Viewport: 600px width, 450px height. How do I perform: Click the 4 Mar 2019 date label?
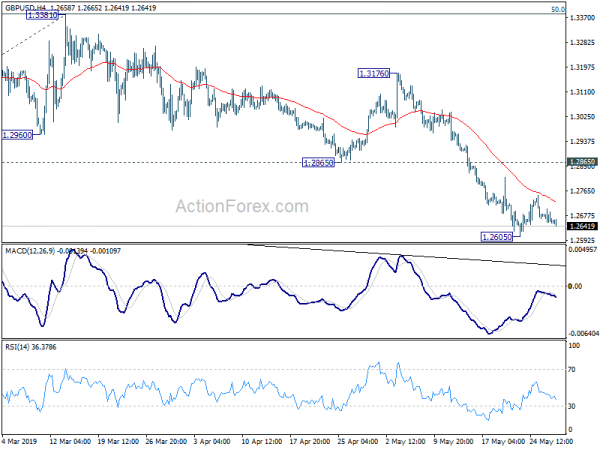(x=20, y=441)
